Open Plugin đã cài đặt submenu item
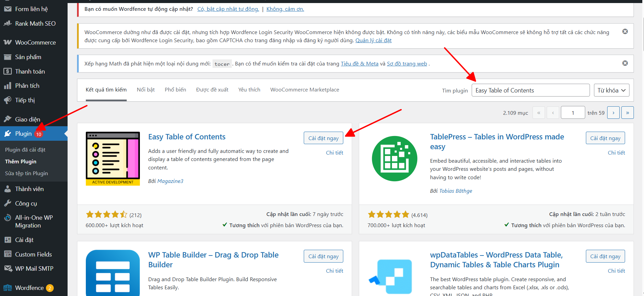 [25, 150]
